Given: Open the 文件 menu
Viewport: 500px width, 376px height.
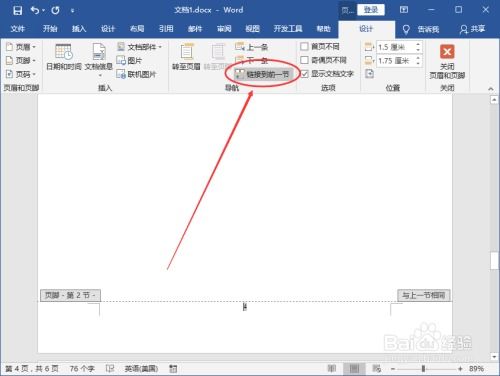Looking at the screenshot, I should [x=18, y=29].
